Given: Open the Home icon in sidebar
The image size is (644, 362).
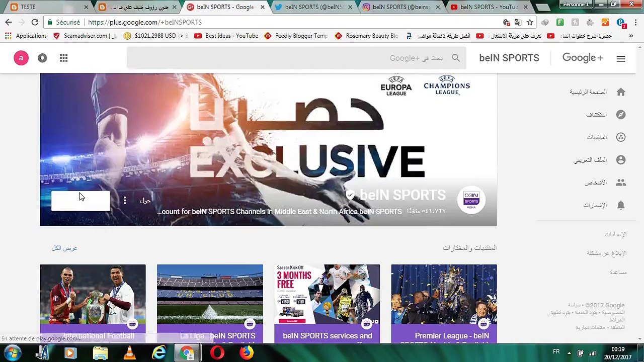Looking at the screenshot, I should pos(621,92).
